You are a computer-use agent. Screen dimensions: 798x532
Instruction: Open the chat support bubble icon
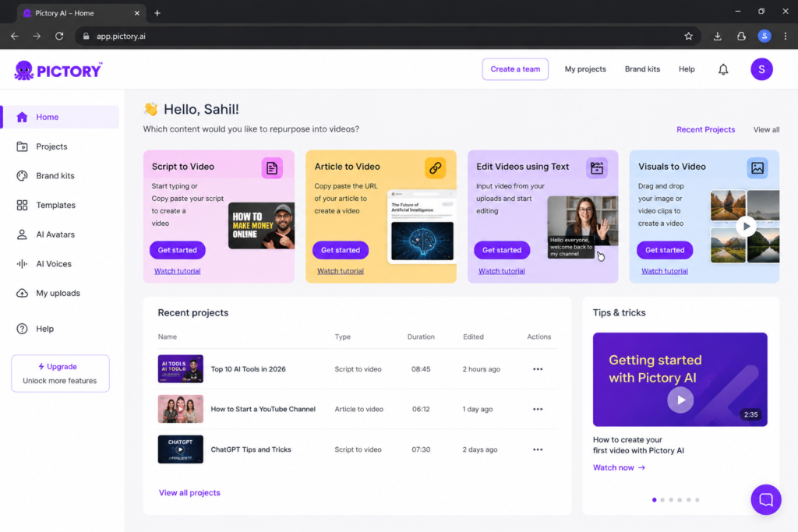[x=766, y=499]
